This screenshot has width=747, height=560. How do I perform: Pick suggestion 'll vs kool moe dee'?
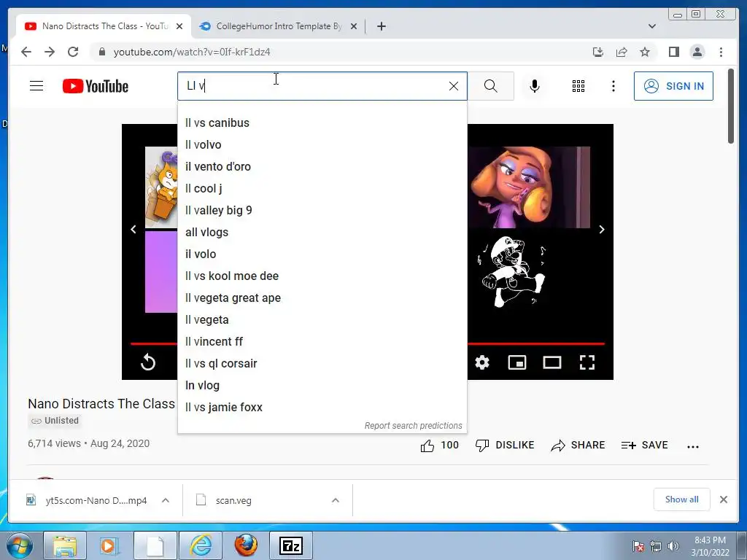point(322,276)
